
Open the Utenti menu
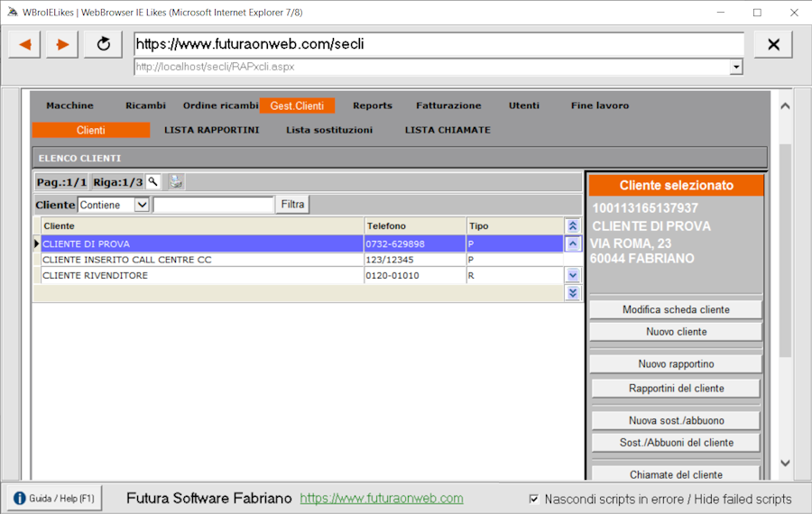524,106
